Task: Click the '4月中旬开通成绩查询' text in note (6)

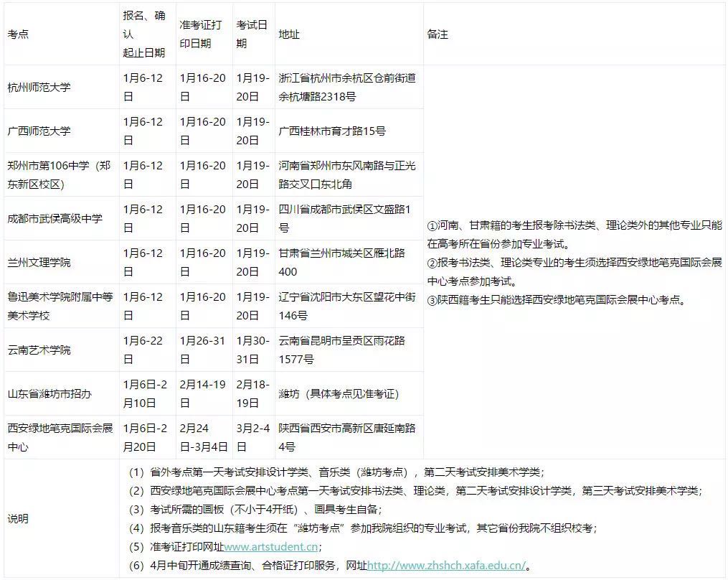Action: pos(201,566)
